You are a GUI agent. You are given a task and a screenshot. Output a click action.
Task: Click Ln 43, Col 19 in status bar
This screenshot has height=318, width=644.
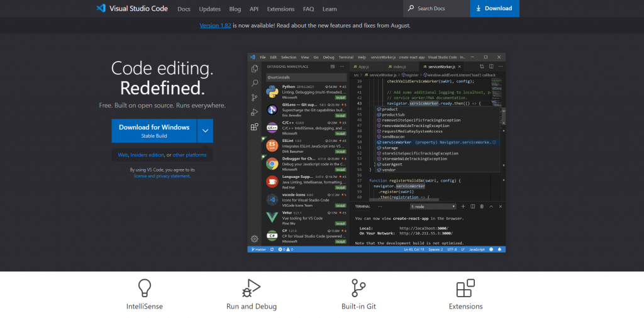(414, 249)
